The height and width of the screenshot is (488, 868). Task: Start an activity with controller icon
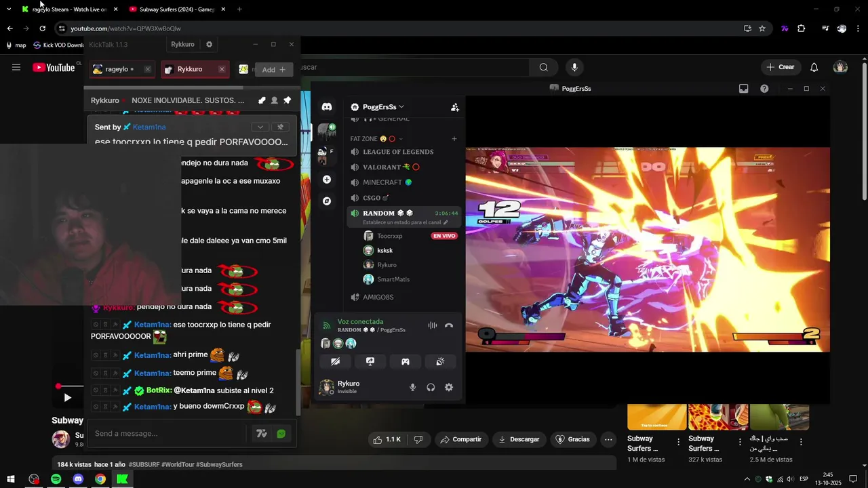[x=405, y=361]
